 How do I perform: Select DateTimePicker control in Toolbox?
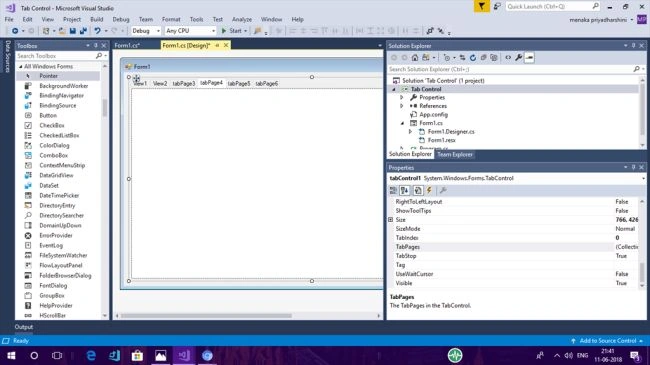pos(58,195)
